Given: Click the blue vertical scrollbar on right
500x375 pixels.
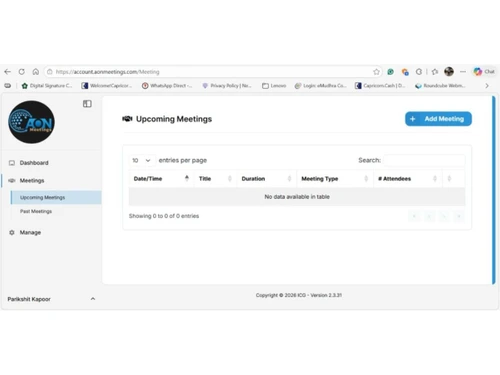Looking at the screenshot, I should pyautogui.click(x=494, y=190).
